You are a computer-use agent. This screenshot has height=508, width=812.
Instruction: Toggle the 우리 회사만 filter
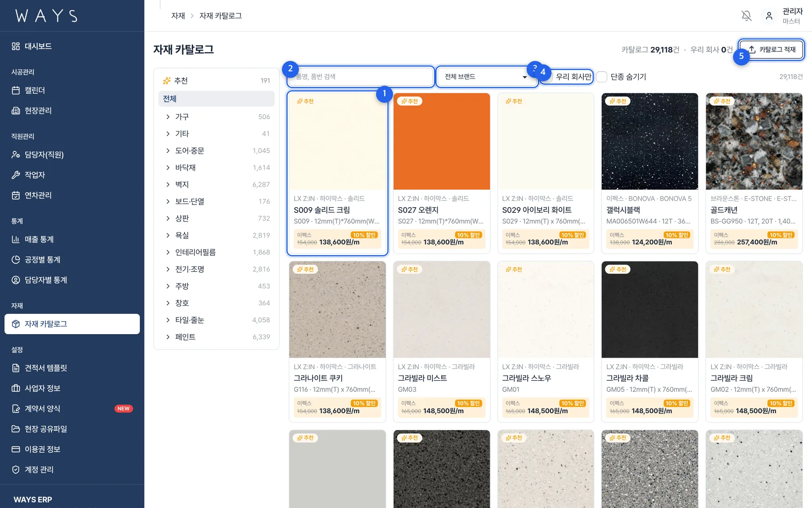click(x=567, y=77)
